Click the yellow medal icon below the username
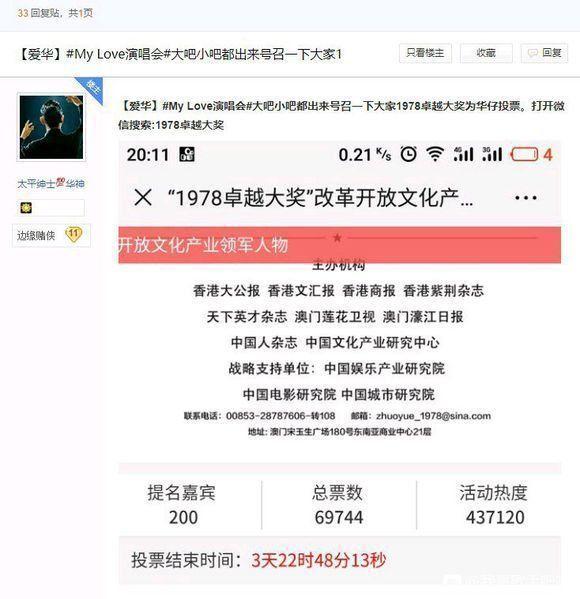The width and height of the screenshot is (580, 599). pos(26,208)
